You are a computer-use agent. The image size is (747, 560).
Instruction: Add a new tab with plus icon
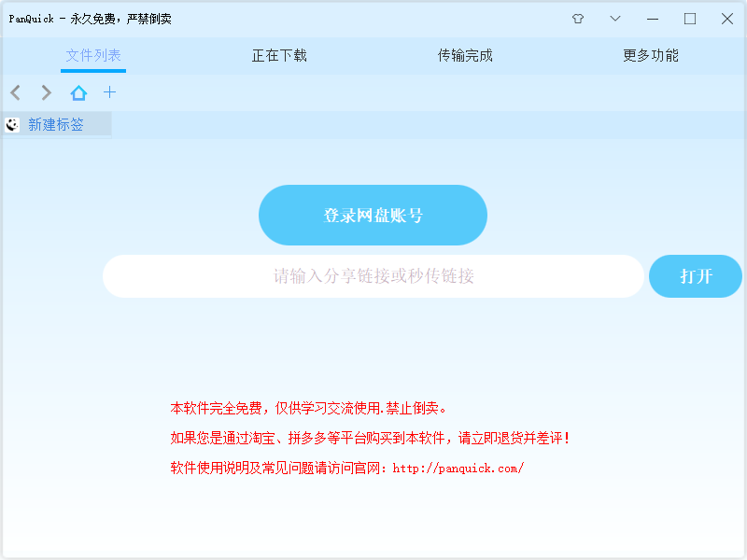click(x=109, y=91)
